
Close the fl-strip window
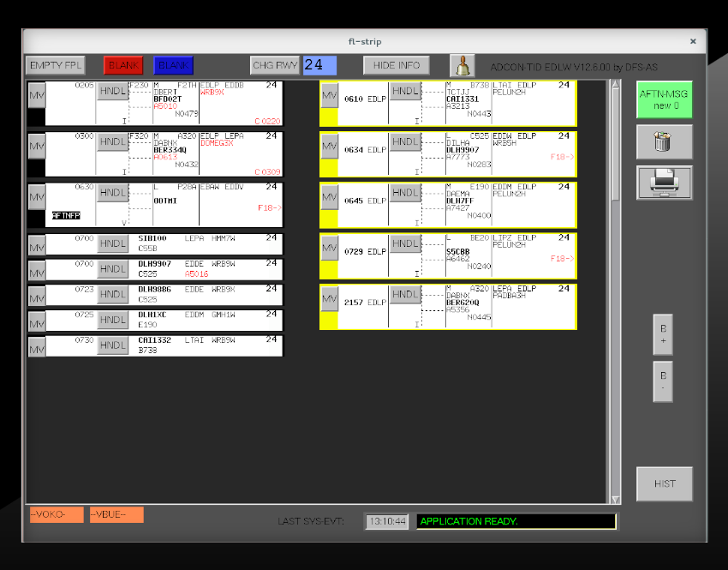[x=693, y=41]
